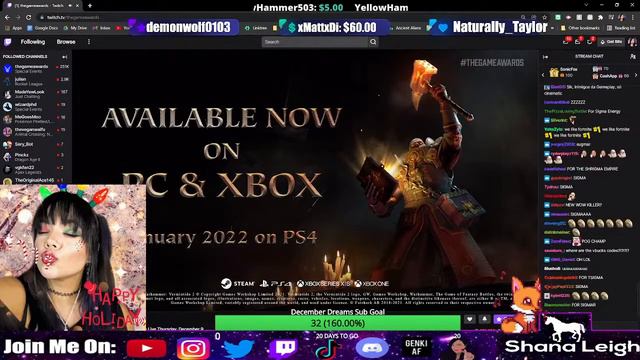Image resolution: width=640 pixels, height=360 pixels.
Task: Collapse the Followed Channels sidebar
Action: coord(64,57)
